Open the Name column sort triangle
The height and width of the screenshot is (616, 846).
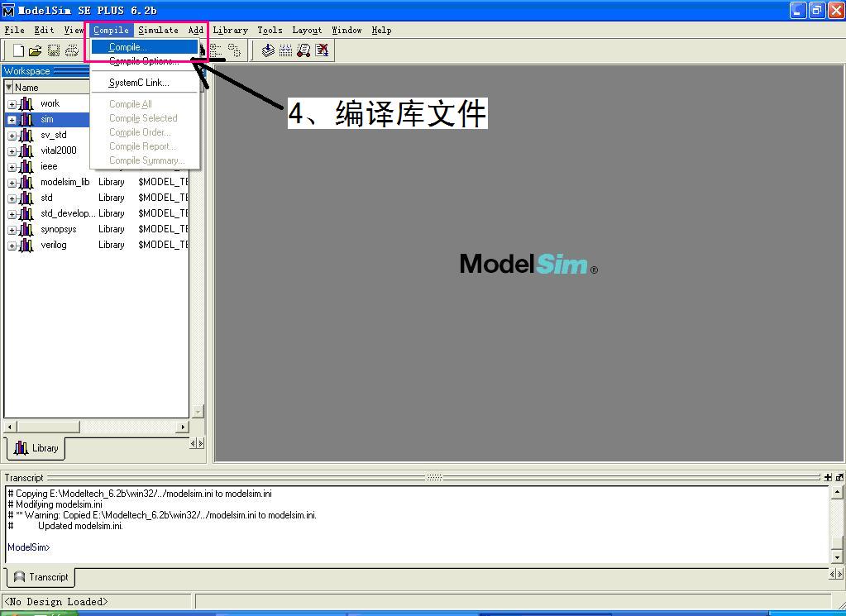click(8, 87)
